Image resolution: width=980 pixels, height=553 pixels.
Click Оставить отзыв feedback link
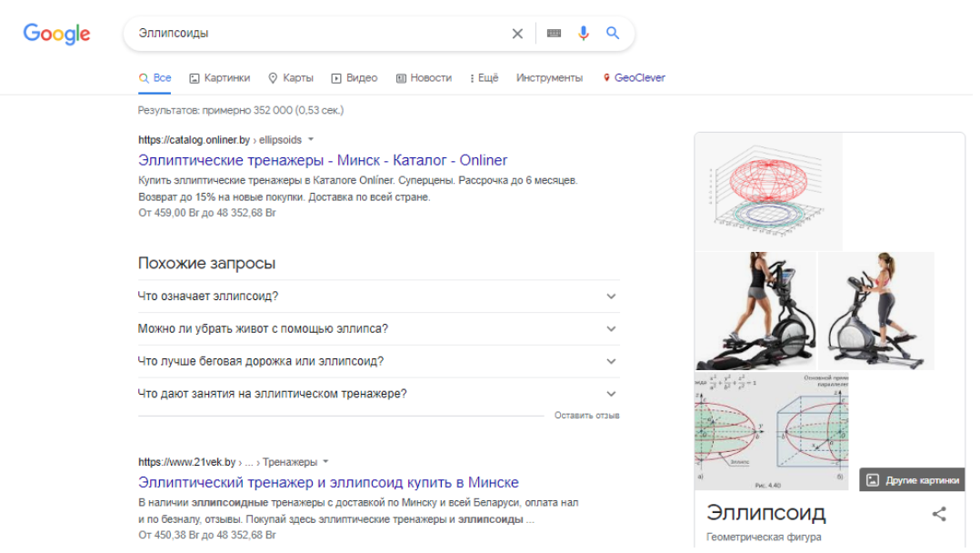(x=587, y=416)
